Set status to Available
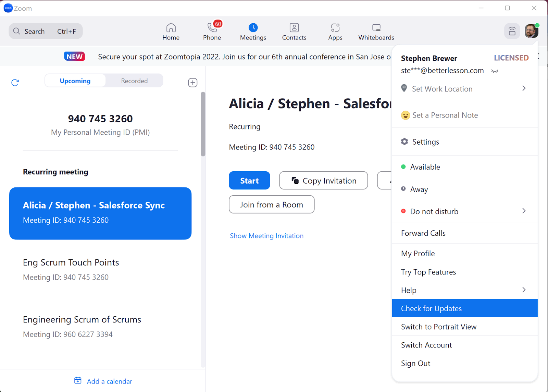548x392 pixels. point(425,167)
